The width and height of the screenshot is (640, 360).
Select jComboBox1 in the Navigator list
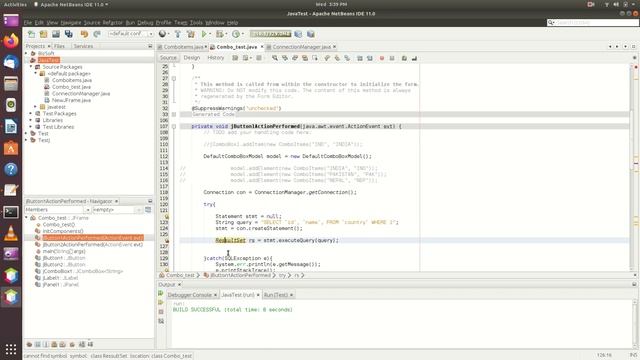[79, 271]
